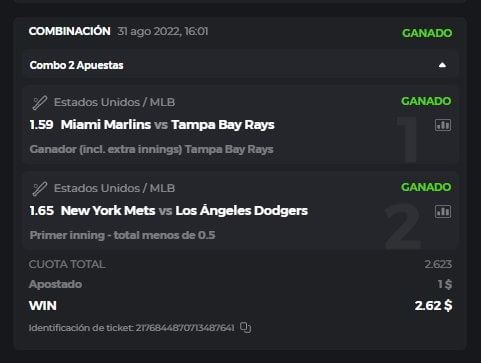Click the CUOTA TOTAL value 2.623
This screenshot has width=481, height=363.
(438, 264)
